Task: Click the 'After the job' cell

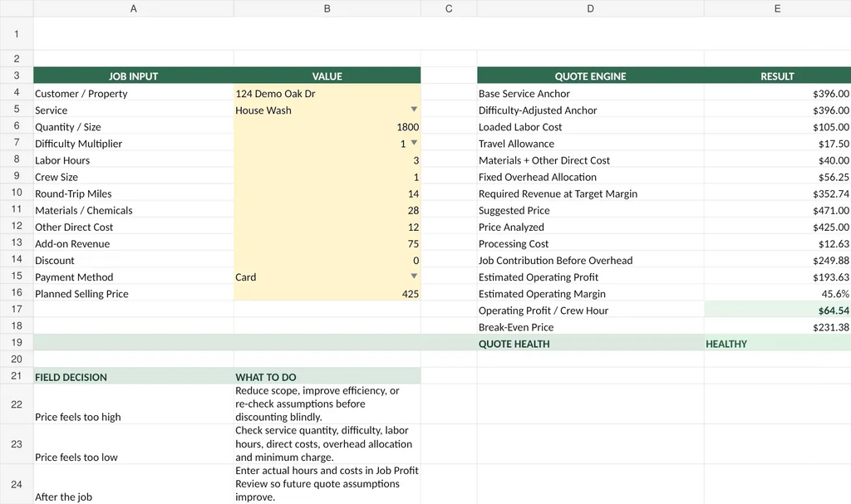Action: tap(134, 484)
